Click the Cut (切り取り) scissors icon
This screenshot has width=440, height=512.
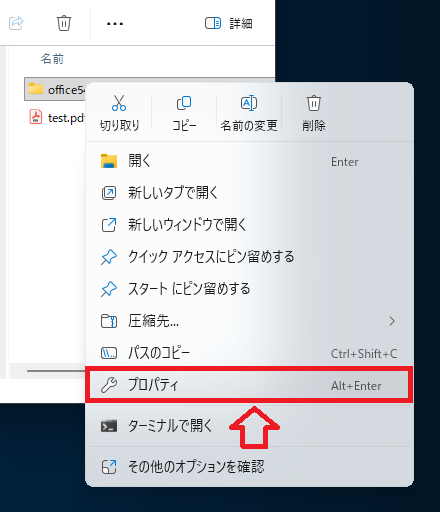119,103
